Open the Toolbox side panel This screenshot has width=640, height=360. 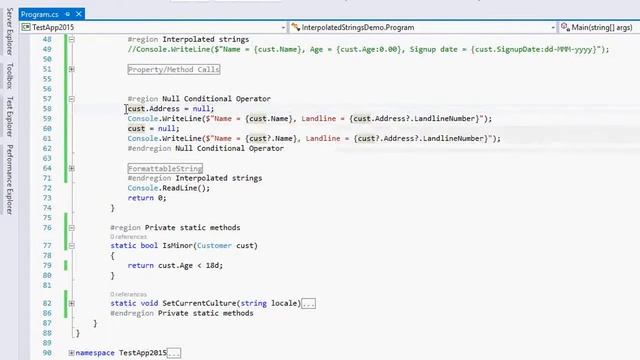[9, 76]
